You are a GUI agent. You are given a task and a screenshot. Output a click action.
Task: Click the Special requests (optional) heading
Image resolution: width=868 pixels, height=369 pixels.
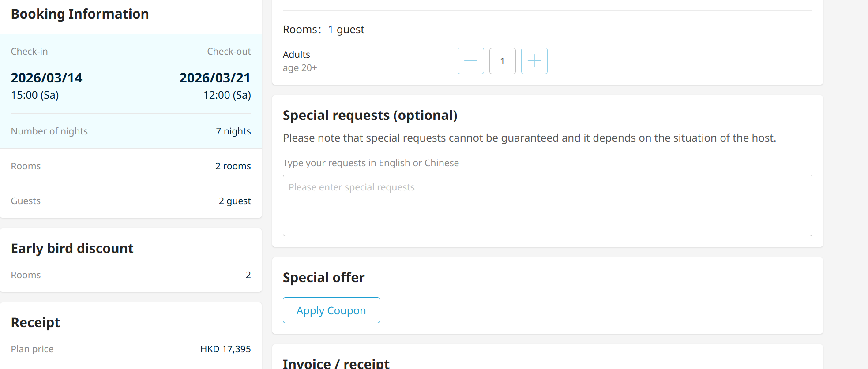(x=370, y=116)
